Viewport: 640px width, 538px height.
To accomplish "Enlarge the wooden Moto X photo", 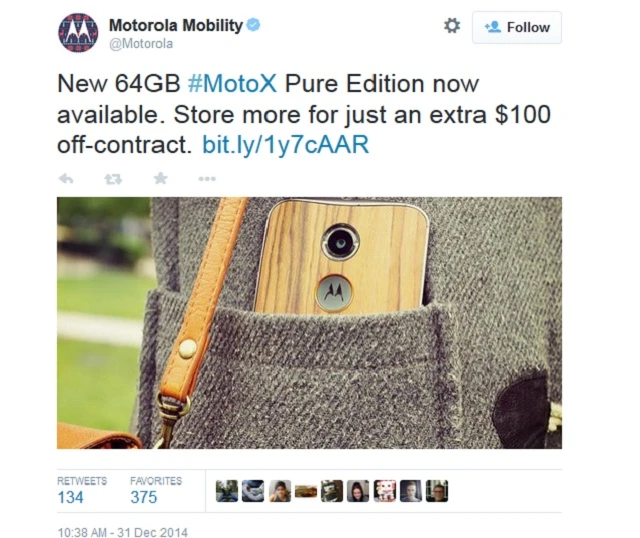I will pyautogui.click(x=309, y=323).
